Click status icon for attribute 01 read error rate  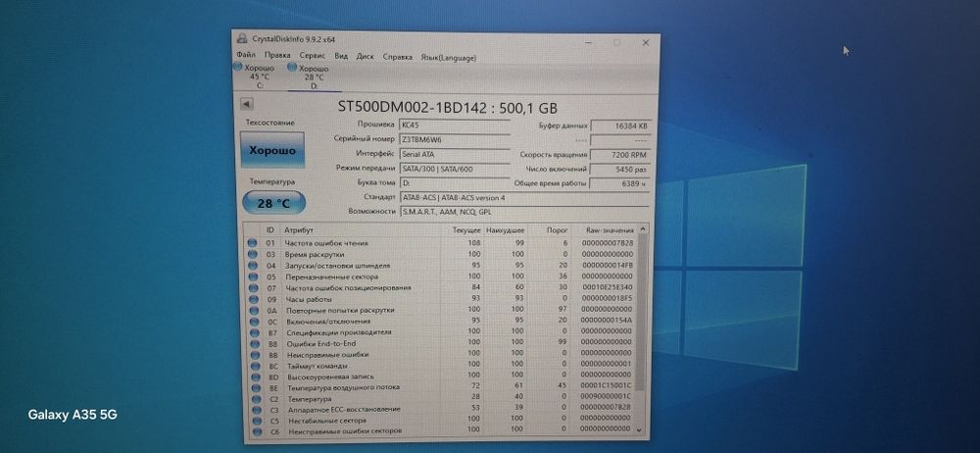253,243
